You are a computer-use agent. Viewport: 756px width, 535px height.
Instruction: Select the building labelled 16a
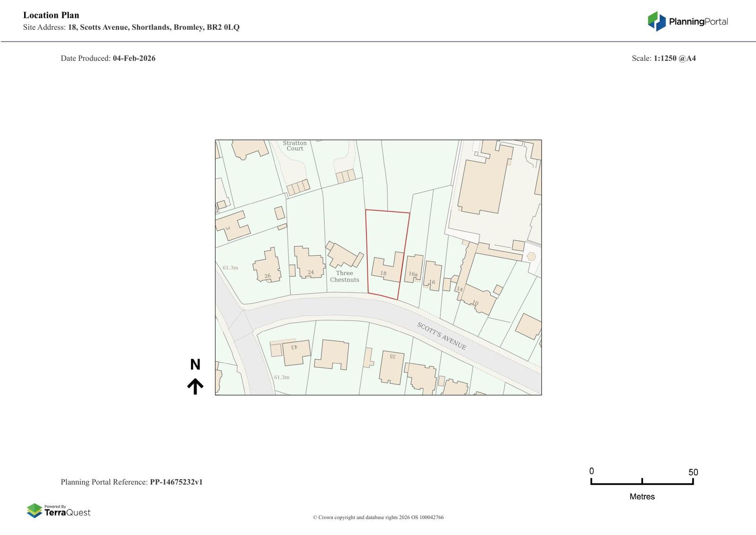pos(414,268)
